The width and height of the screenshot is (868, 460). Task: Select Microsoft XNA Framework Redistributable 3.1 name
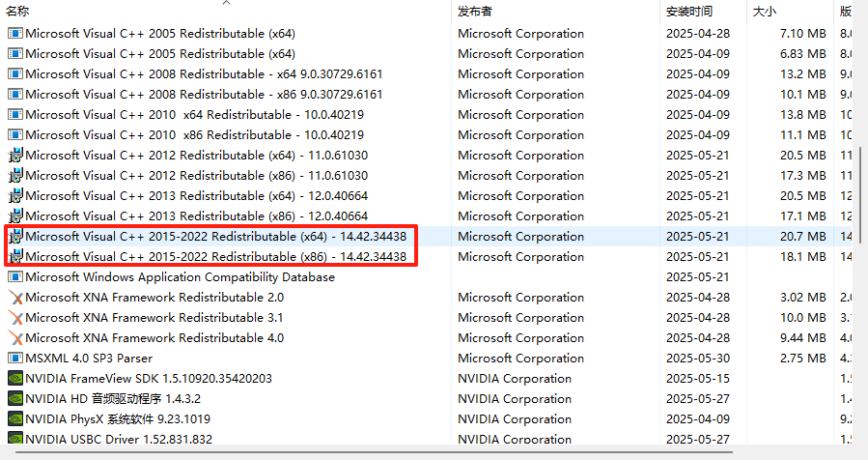coord(154,318)
